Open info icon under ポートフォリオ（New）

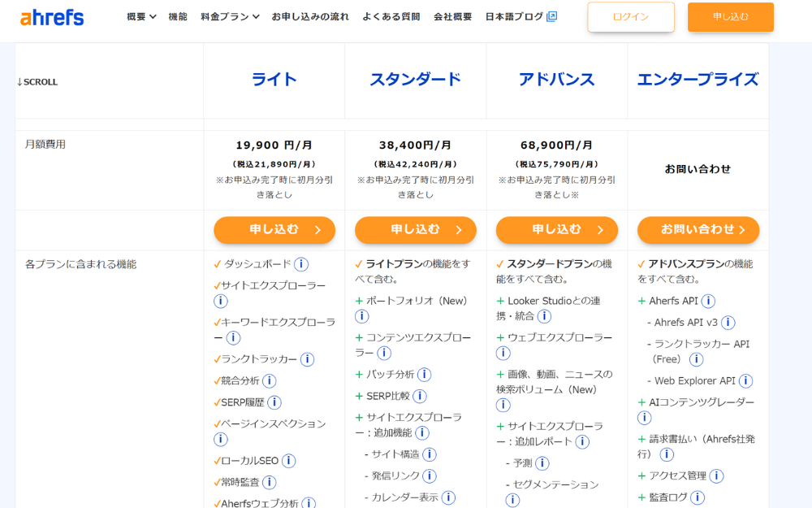362,316
